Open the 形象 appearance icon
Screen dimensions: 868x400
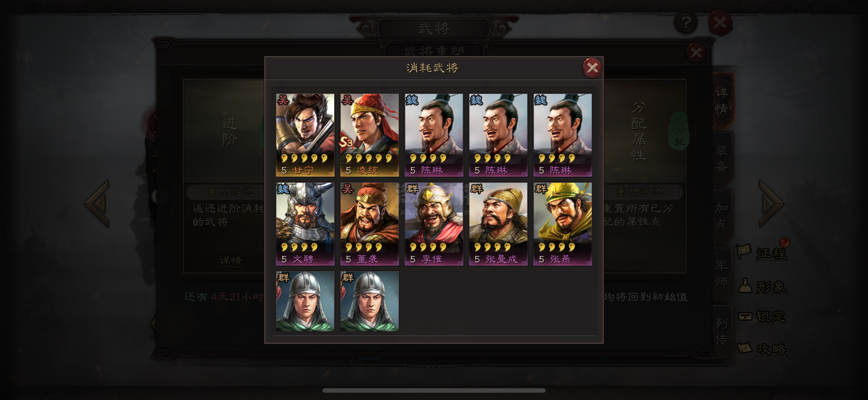click(762, 287)
